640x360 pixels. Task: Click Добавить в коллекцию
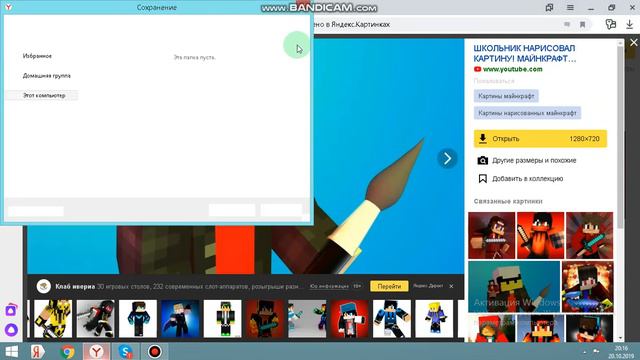pyautogui.click(x=527, y=178)
